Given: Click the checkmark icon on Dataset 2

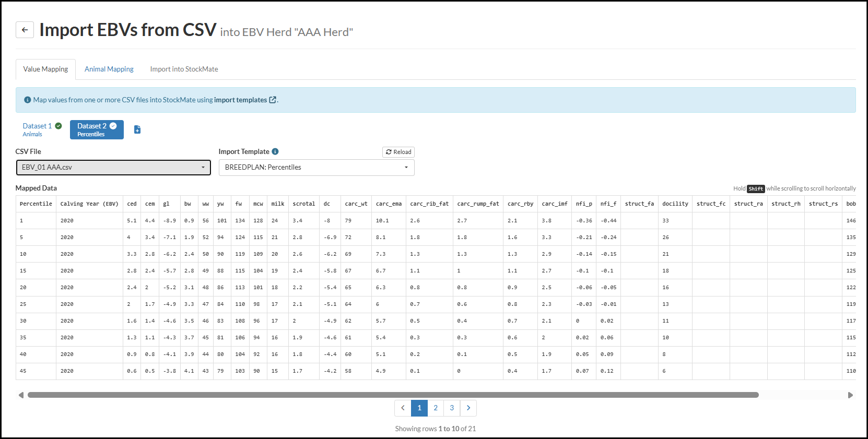Looking at the screenshot, I should pyautogui.click(x=113, y=126).
